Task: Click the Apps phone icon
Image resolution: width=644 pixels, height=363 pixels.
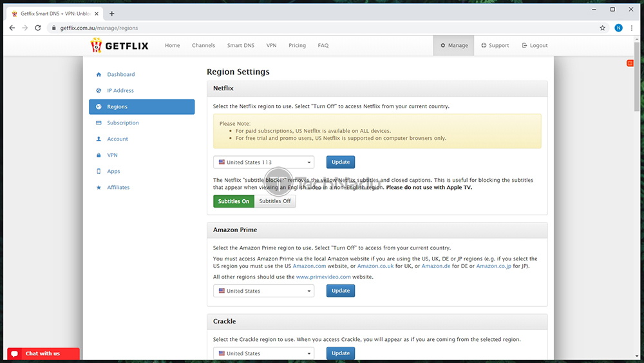Action: (99, 171)
